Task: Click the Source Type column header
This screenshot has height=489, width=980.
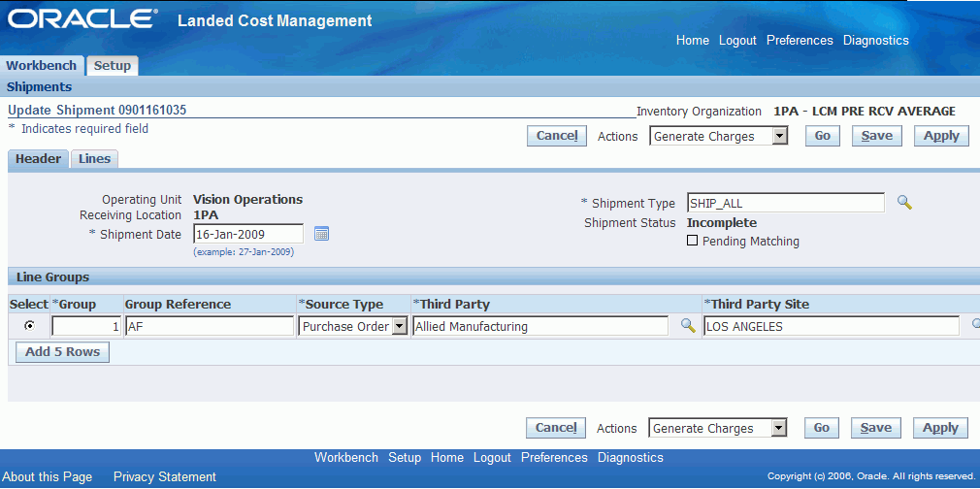Action: 342,305
